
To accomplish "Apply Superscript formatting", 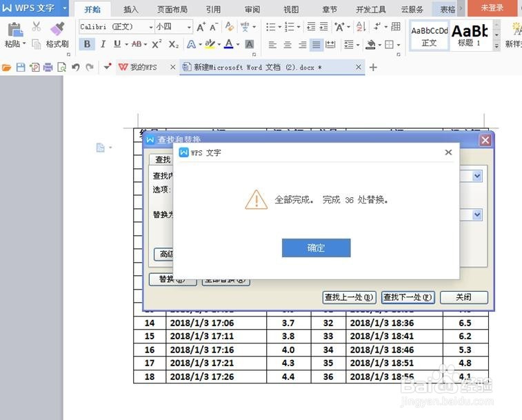I will pos(157,44).
